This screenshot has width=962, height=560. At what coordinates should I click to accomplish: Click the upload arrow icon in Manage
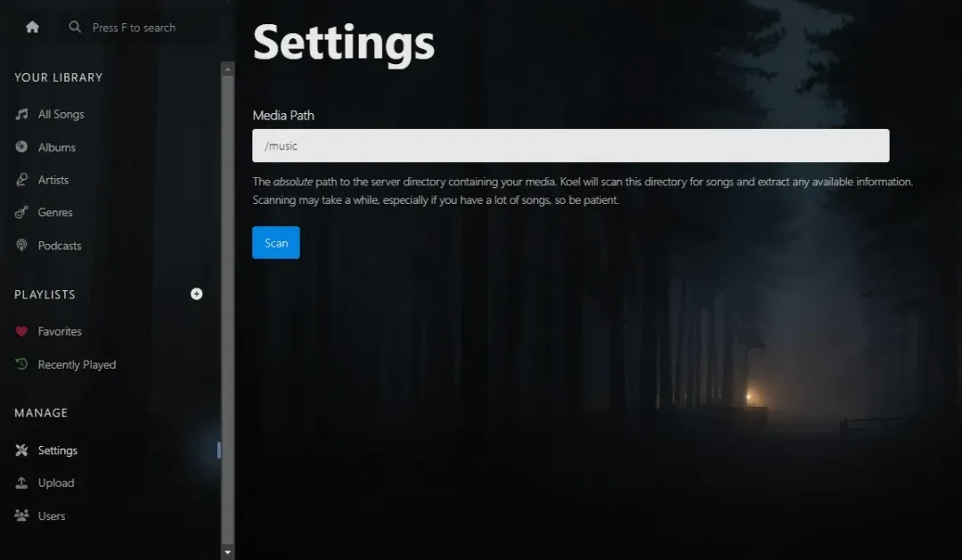click(x=21, y=483)
